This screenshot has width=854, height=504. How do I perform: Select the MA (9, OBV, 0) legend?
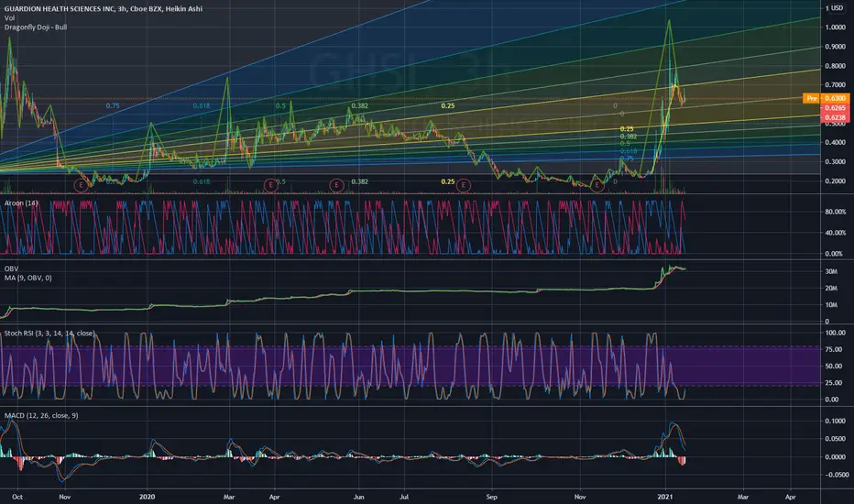tap(28, 278)
